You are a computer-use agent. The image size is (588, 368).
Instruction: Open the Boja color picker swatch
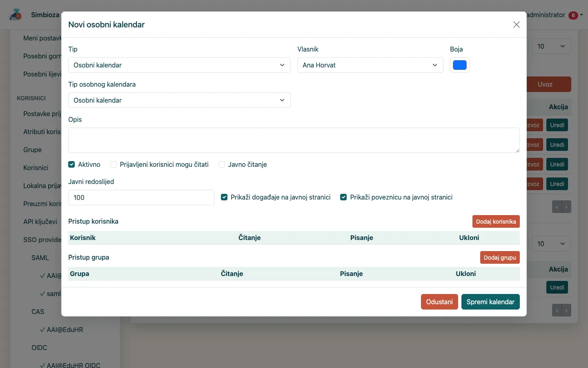point(460,65)
